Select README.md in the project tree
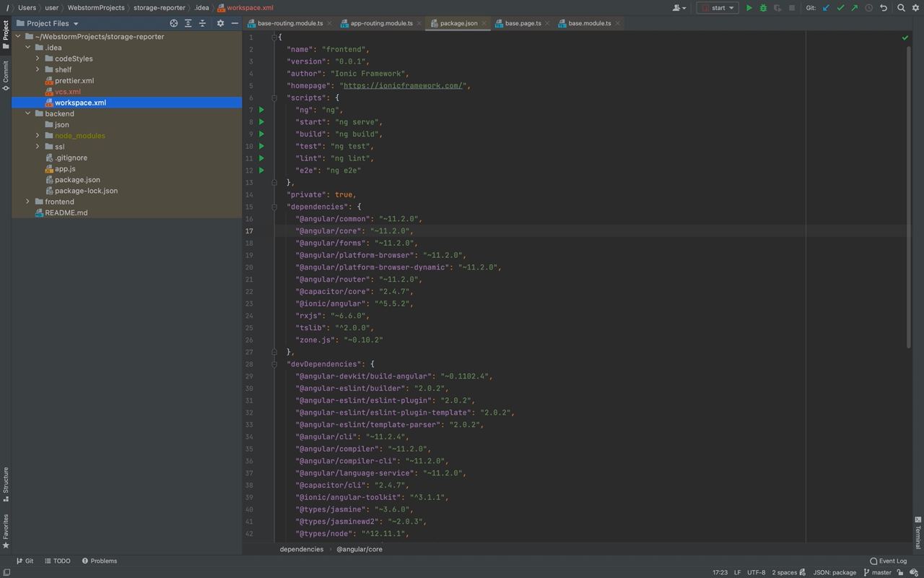Screen dimensions: 924x578 (x=66, y=213)
